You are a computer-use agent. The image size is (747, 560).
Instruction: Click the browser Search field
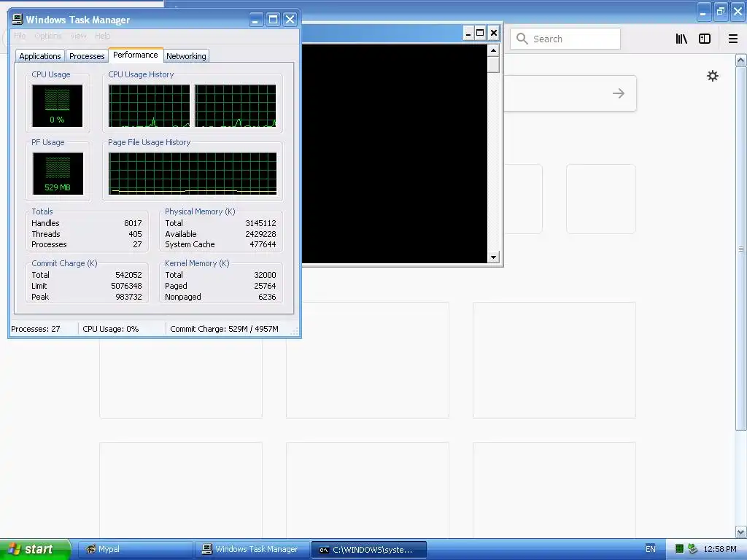[565, 39]
